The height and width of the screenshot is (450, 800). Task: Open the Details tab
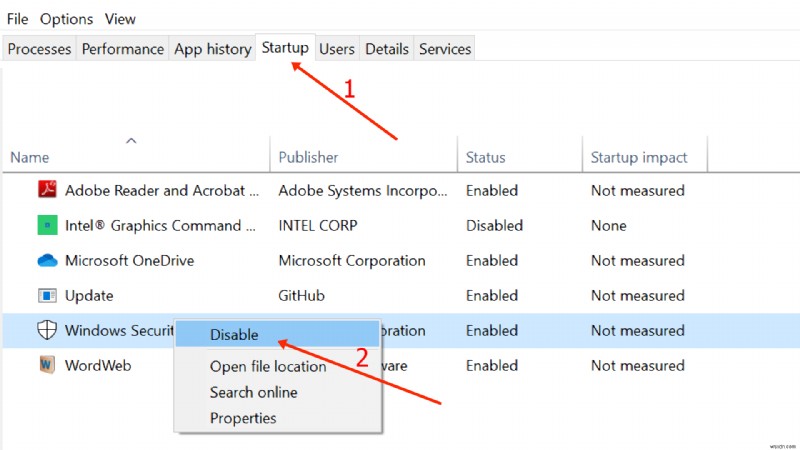click(x=387, y=49)
